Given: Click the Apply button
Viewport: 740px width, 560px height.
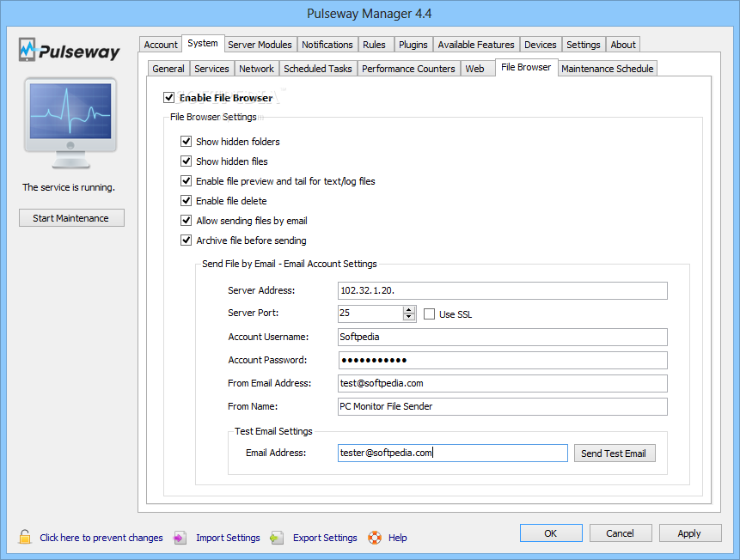Looking at the screenshot, I should [689, 533].
